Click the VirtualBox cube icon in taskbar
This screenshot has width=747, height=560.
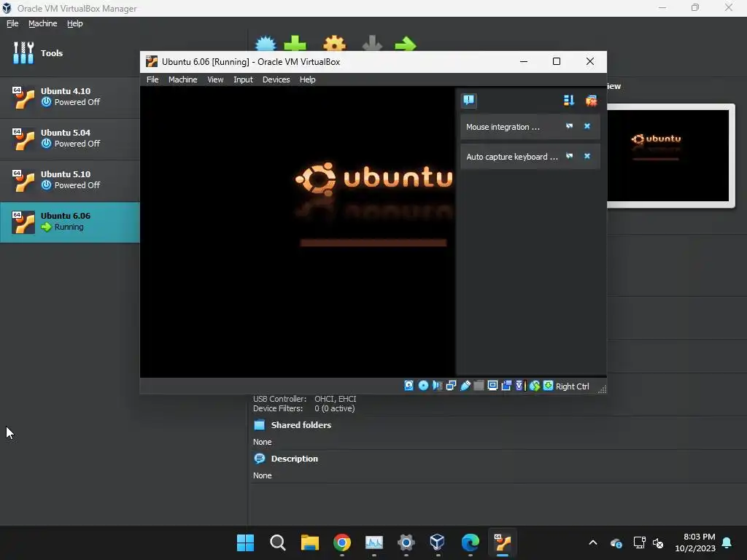[x=438, y=542]
